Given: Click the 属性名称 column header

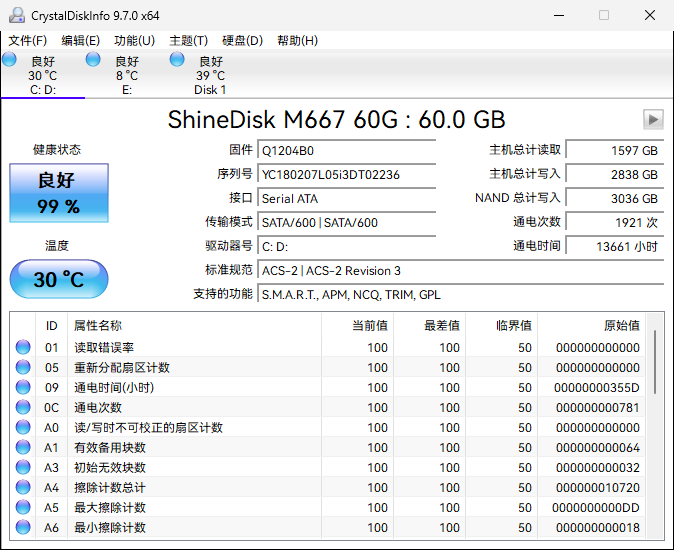Looking at the screenshot, I should 194,326.
